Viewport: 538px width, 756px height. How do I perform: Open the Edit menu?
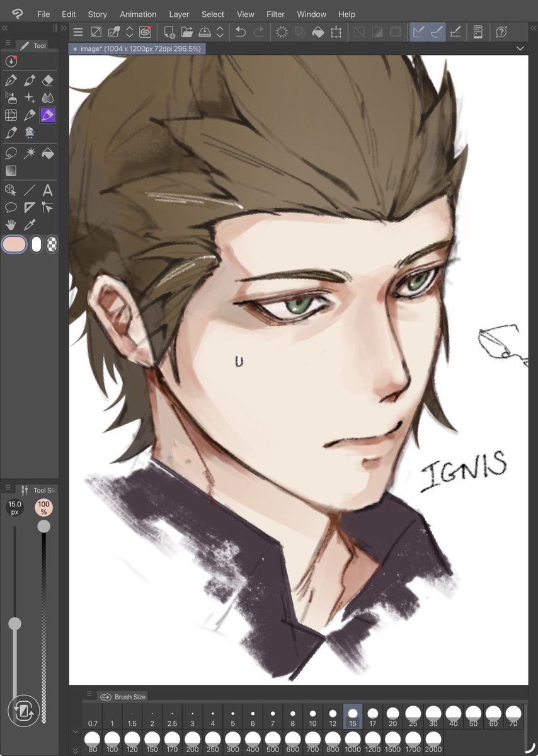(69, 14)
